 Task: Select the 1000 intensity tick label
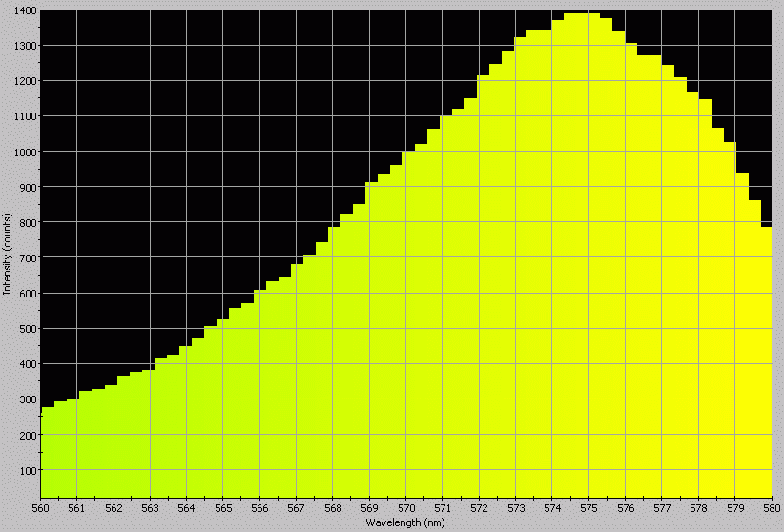[26, 152]
